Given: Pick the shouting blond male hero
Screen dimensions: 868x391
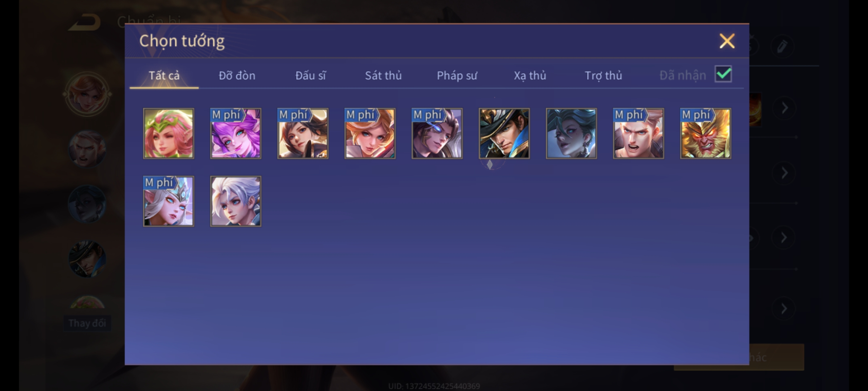Looking at the screenshot, I should click(638, 134).
